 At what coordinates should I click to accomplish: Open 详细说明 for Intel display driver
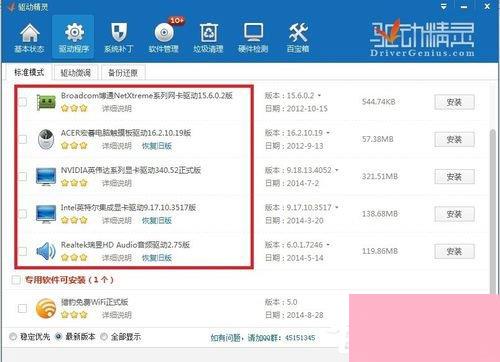pyautogui.click(x=117, y=220)
